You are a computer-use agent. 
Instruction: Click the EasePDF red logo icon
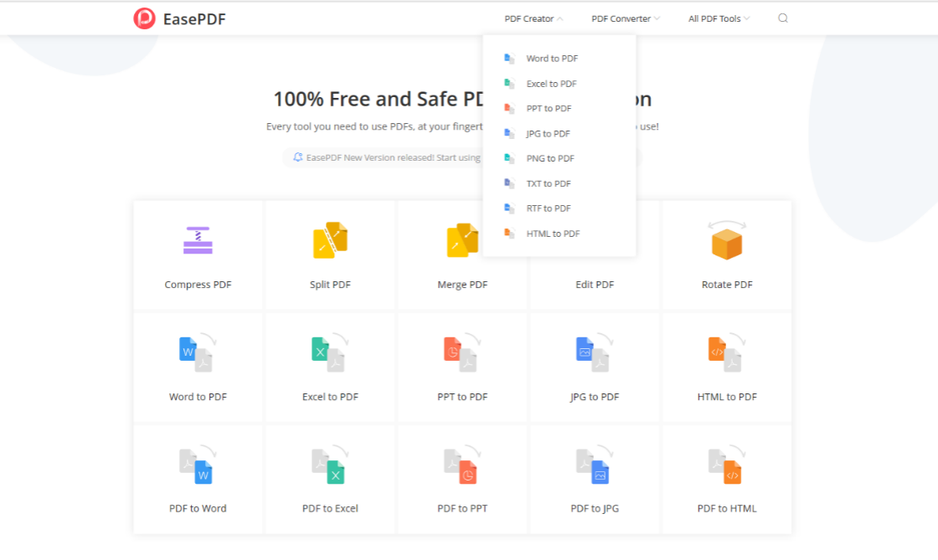144,18
